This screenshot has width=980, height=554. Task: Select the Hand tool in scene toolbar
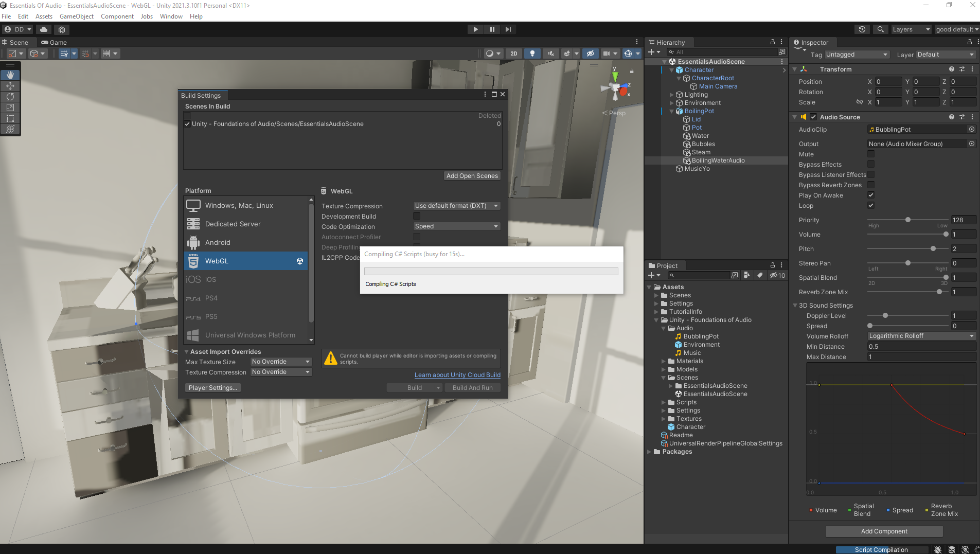pyautogui.click(x=10, y=75)
